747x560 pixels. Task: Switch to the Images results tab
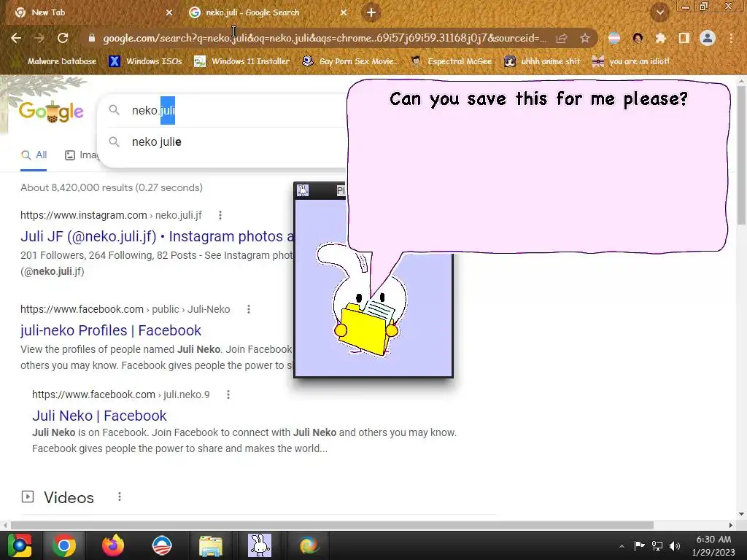coord(82,155)
